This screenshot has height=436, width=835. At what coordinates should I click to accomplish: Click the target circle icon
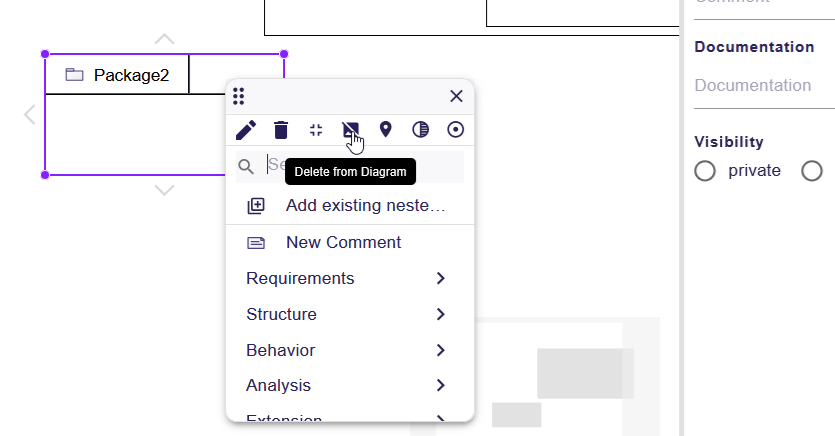[456, 130]
